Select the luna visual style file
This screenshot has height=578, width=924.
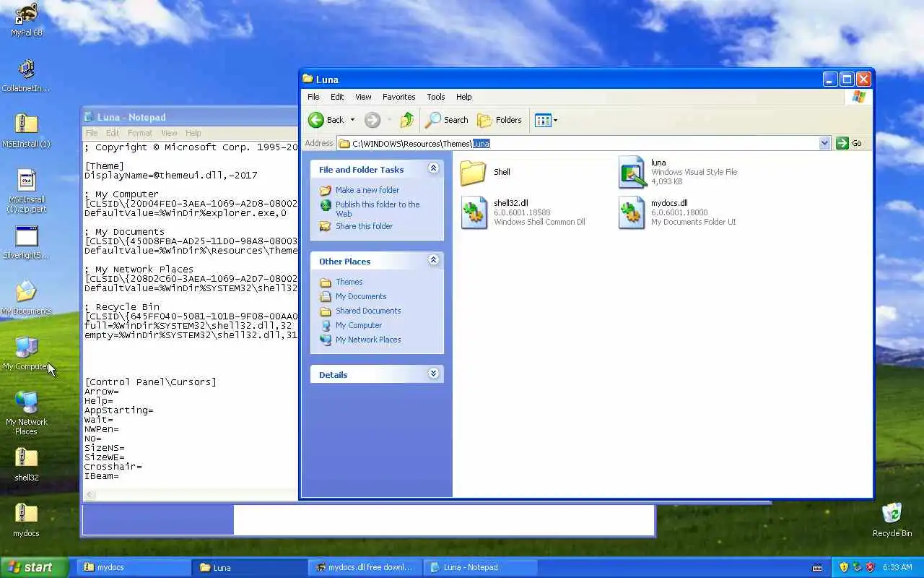(x=632, y=172)
